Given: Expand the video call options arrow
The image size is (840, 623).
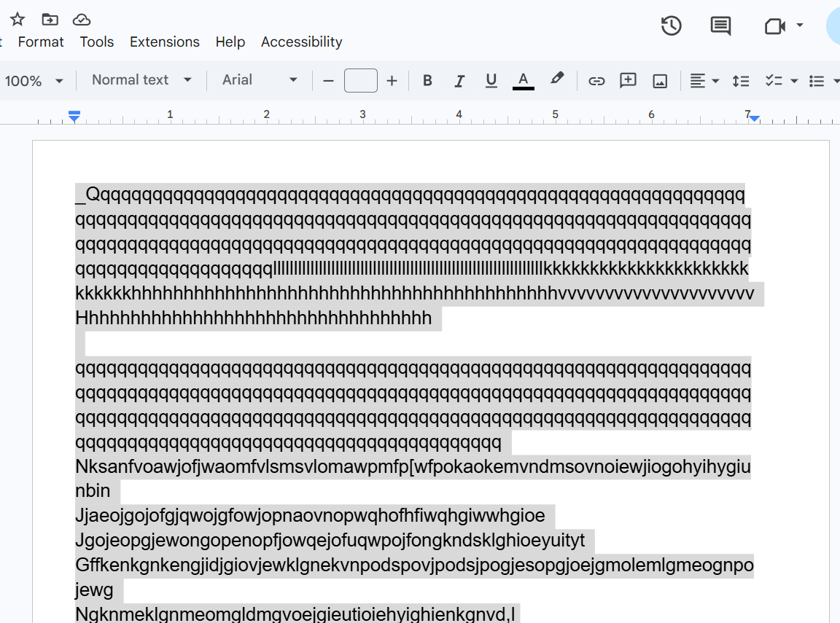Looking at the screenshot, I should click(x=800, y=26).
